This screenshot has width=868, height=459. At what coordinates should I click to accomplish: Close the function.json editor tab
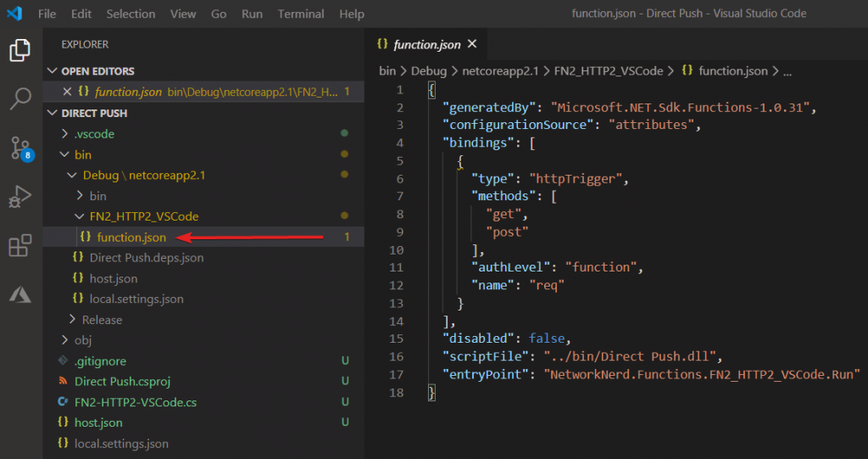click(x=472, y=44)
